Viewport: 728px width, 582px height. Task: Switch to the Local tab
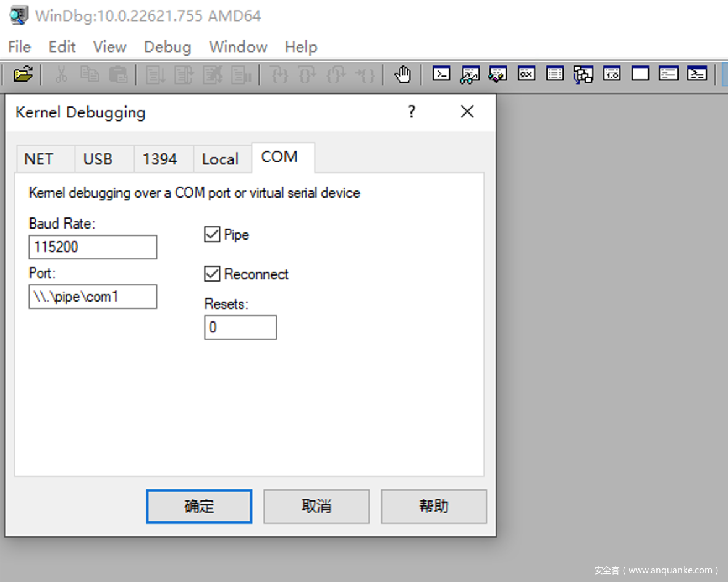[x=223, y=159]
